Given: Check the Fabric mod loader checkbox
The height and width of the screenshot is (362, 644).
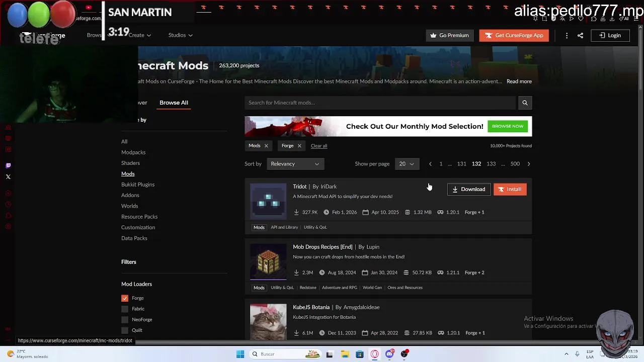Looking at the screenshot, I should (125, 309).
